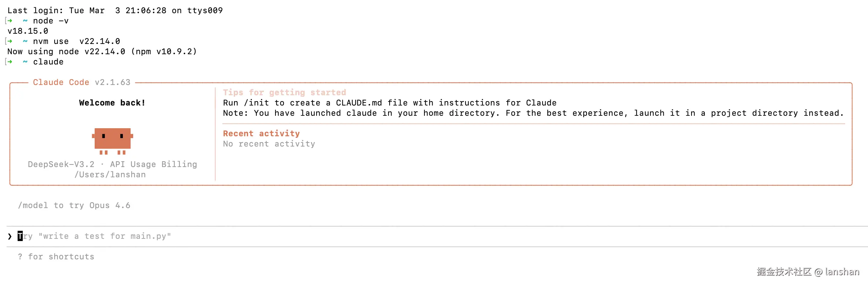Click the "/model to try Opus 4.6" hint
The image size is (868, 285).
(x=74, y=206)
